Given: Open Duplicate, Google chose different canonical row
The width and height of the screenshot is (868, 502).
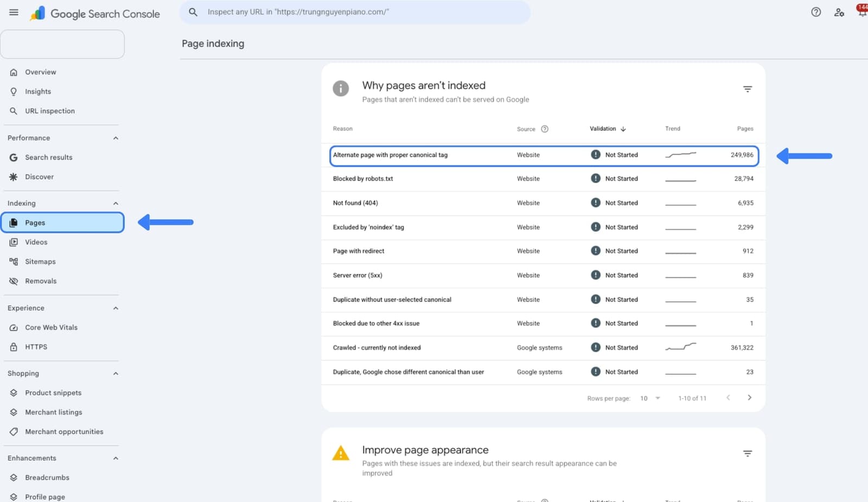Looking at the screenshot, I should (x=544, y=372).
